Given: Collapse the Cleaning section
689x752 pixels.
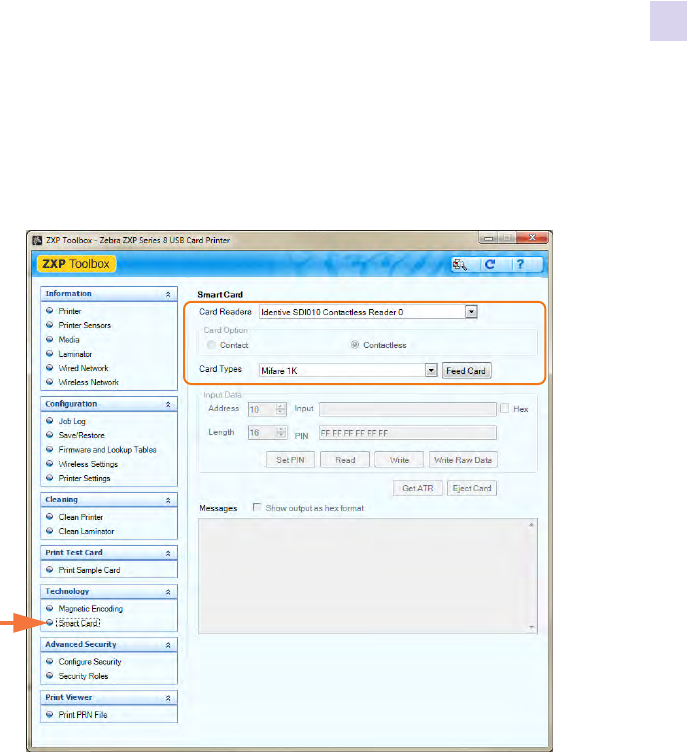Looking at the screenshot, I should tap(168, 500).
